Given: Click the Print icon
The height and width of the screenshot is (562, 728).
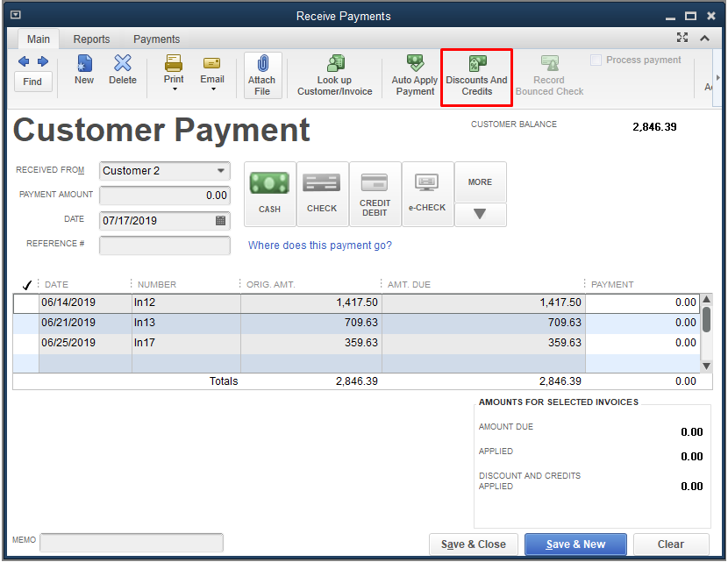Looking at the screenshot, I should [x=174, y=64].
